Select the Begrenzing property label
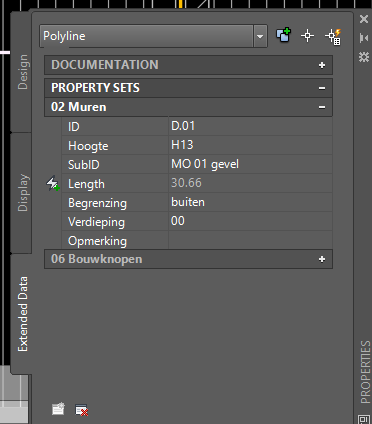This screenshot has height=424, width=372. pyautogui.click(x=97, y=203)
